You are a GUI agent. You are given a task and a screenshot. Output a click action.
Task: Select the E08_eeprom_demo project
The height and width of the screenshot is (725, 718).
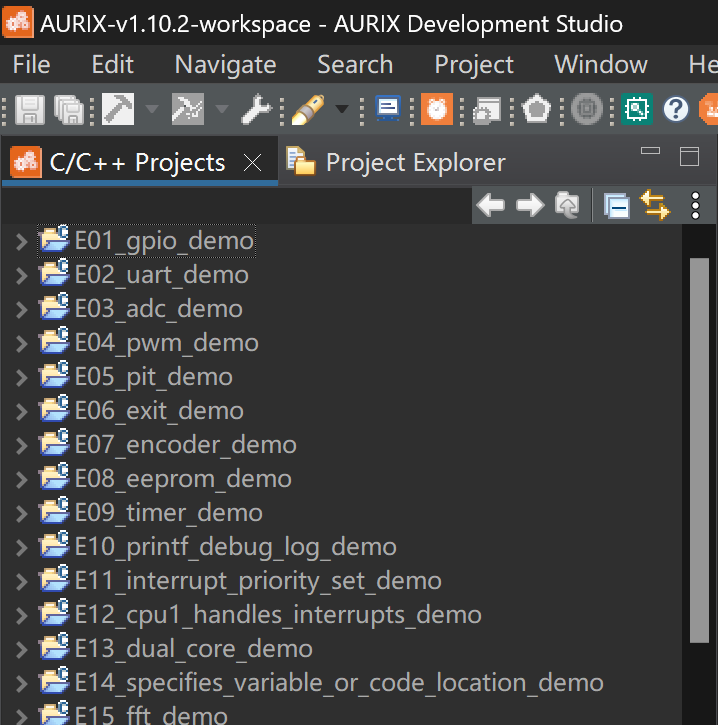pyautogui.click(x=183, y=479)
